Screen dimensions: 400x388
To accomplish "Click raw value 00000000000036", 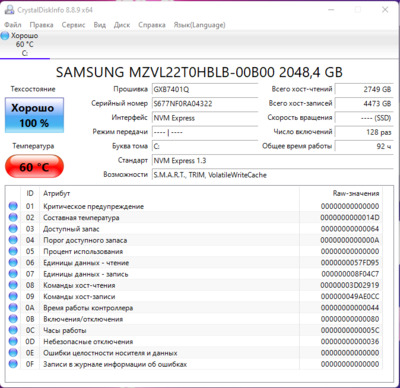I will pyautogui.click(x=350, y=342).
